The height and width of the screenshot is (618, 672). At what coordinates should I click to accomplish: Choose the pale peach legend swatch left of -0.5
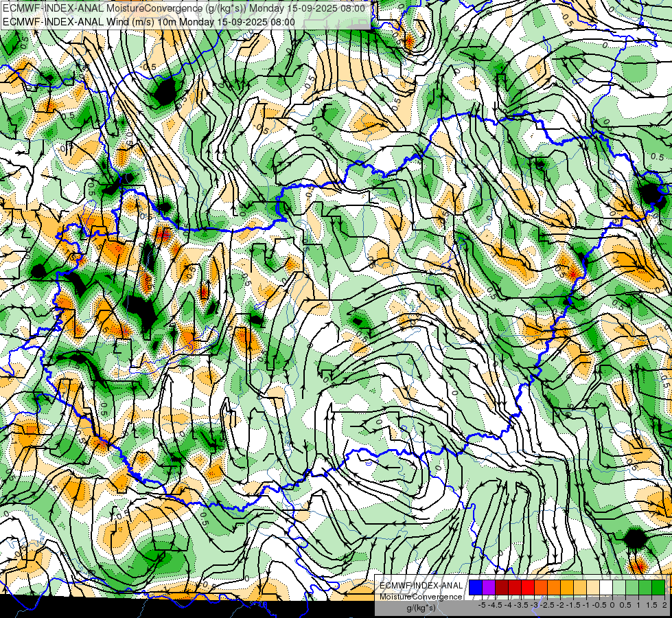593,588
